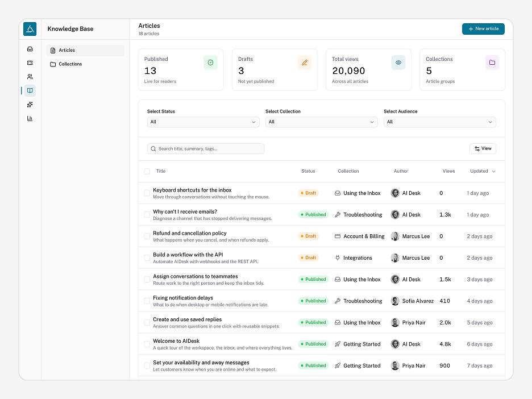Viewport: 532px width, 399px height.
Task: Click Sofia Alvarez avatar
Action: click(395, 301)
